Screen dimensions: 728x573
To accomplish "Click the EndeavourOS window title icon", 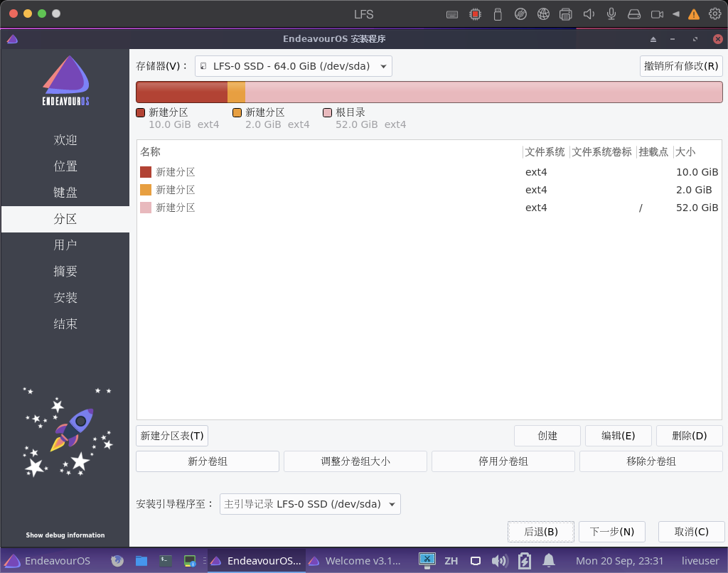I will click(13, 39).
